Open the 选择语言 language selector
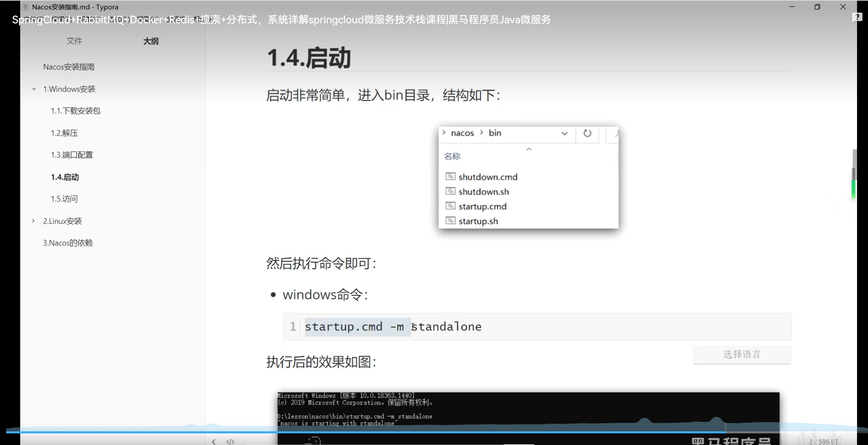 pos(742,354)
